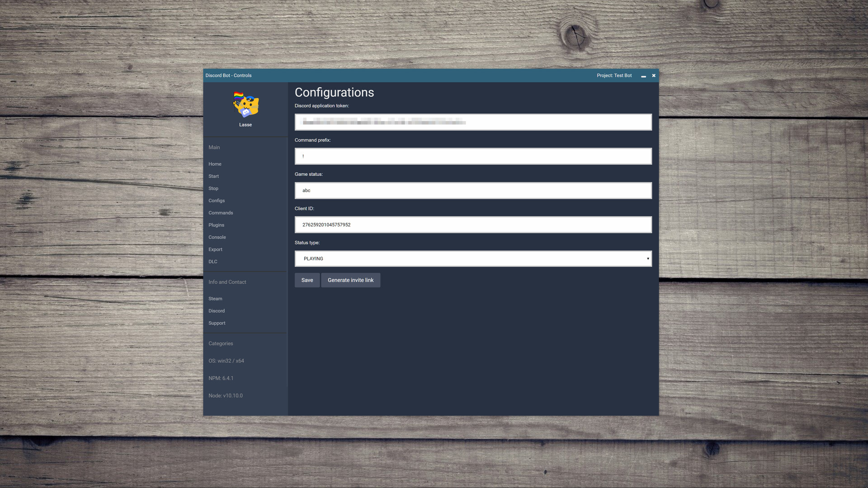Navigate to Console section
Viewport: 868px width, 488px height.
point(217,237)
